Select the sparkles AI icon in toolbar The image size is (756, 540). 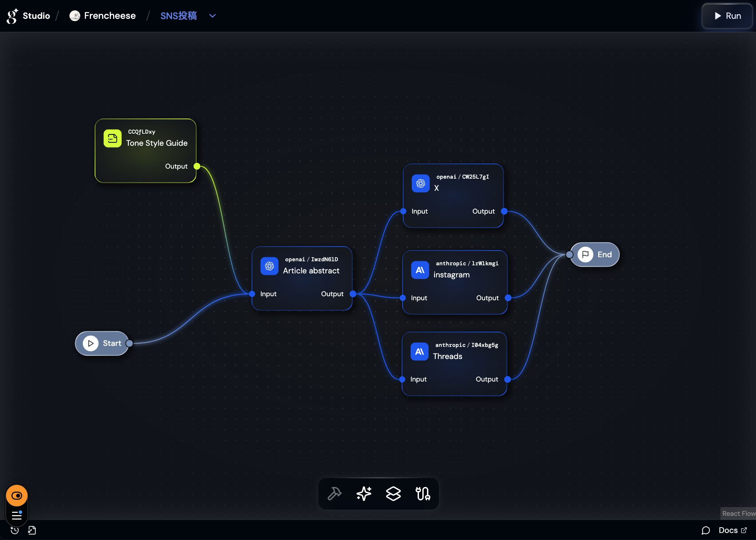[364, 494]
